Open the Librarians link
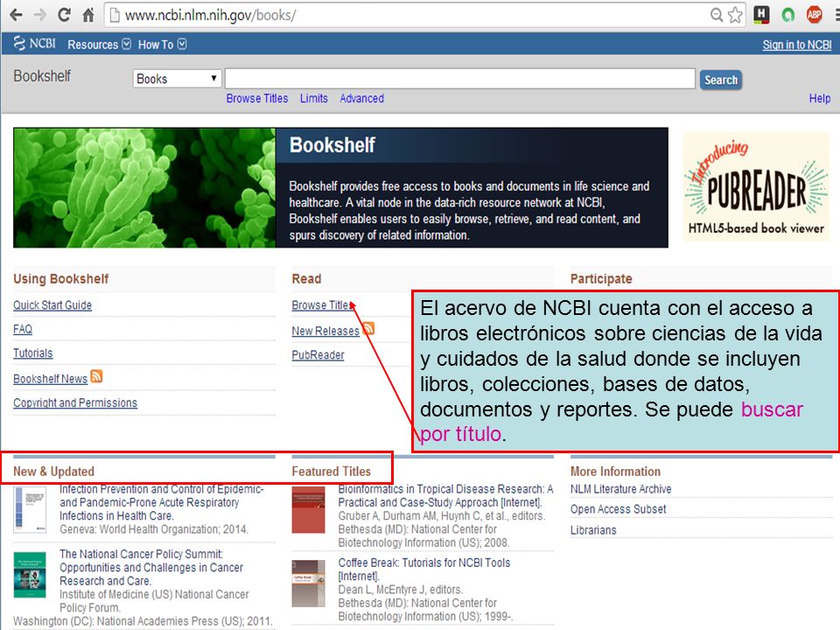The height and width of the screenshot is (630, 840). (593, 530)
